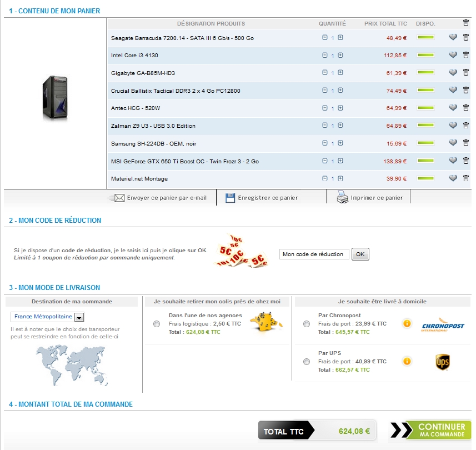Remove Antec HCG - 520W from cart
This screenshot has width=476, height=450.
tap(465, 107)
